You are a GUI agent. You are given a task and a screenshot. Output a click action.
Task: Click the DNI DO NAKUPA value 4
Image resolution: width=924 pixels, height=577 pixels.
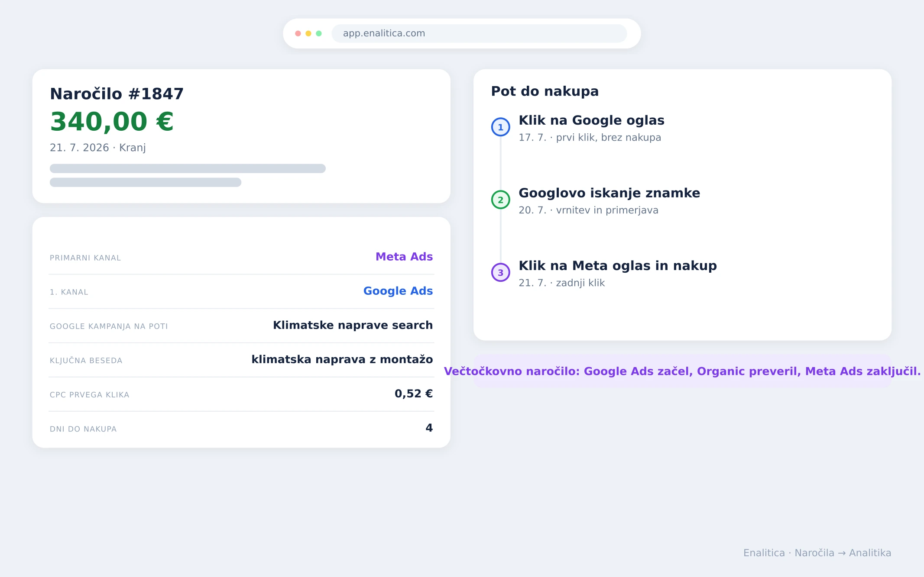point(429,428)
